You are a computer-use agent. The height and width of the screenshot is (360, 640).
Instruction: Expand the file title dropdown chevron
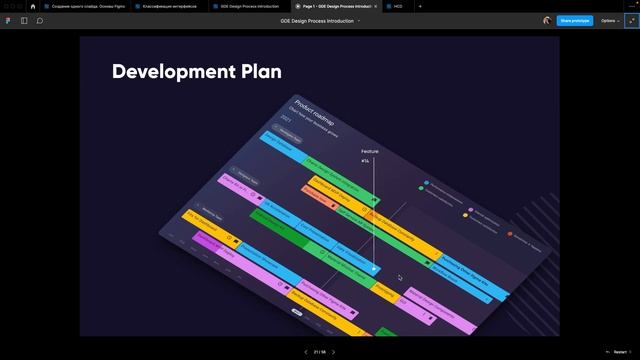[x=359, y=21]
